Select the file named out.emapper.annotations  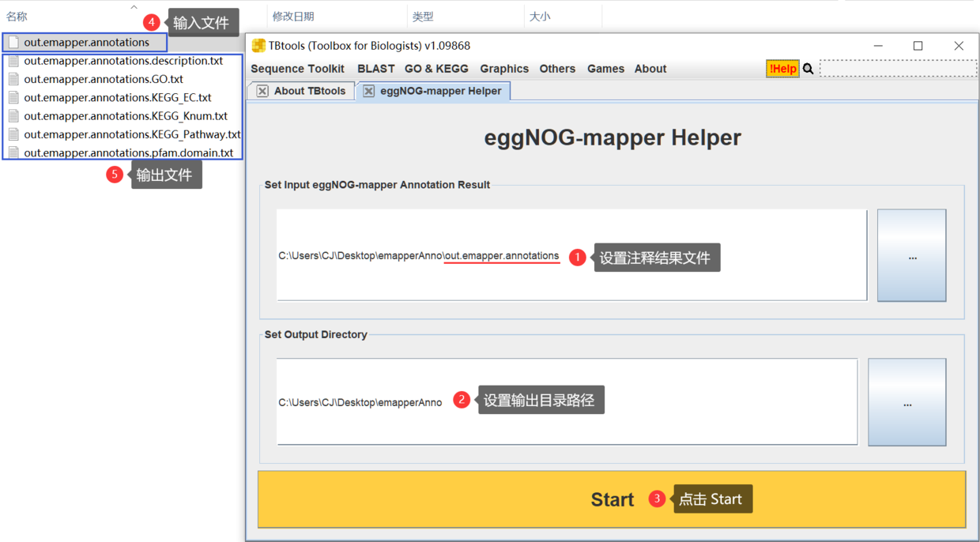point(86,43)
